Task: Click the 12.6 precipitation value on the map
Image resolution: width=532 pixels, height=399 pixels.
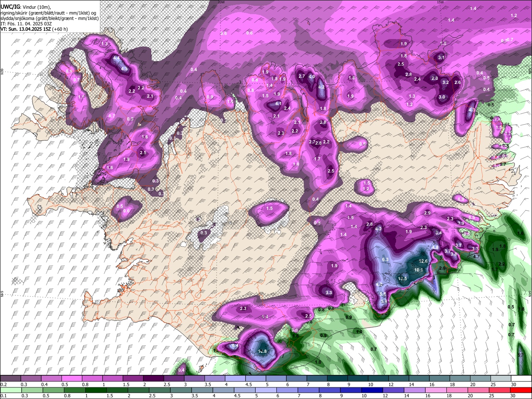Action: pos(424,261)
